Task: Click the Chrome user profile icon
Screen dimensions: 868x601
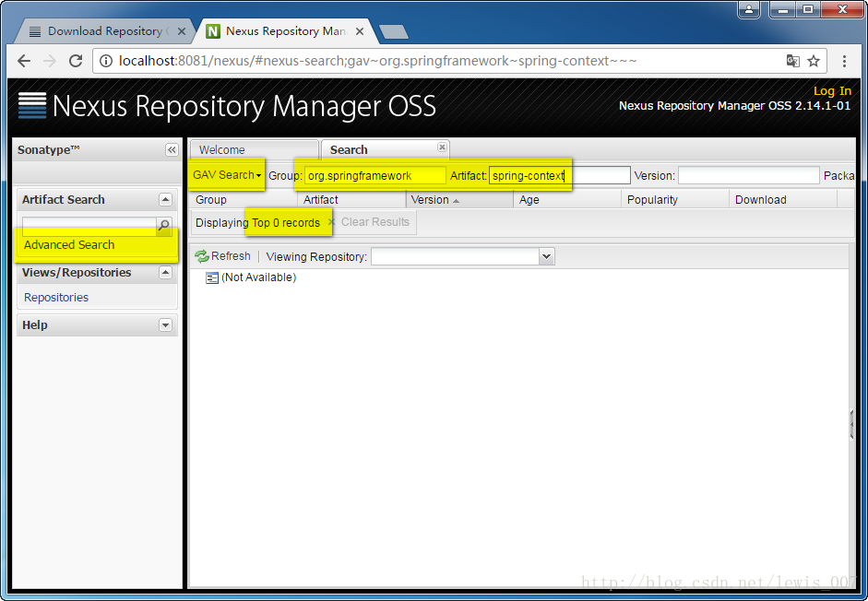Action: (749, 9)
